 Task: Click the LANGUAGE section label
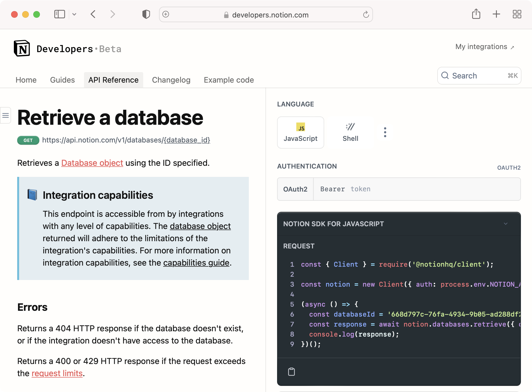[295, 104]
